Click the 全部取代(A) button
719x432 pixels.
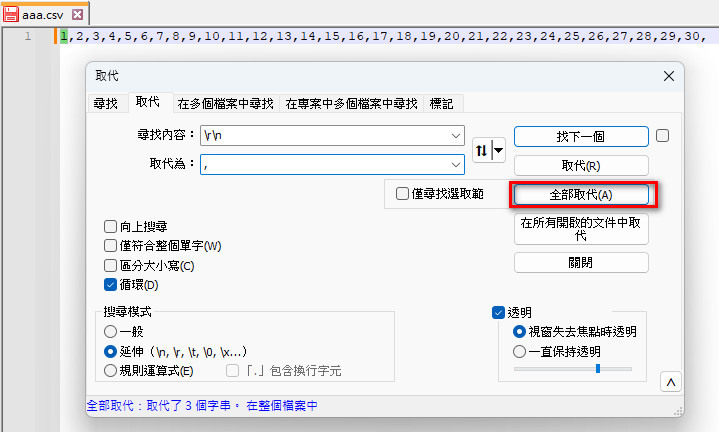[x=581, y=195]
